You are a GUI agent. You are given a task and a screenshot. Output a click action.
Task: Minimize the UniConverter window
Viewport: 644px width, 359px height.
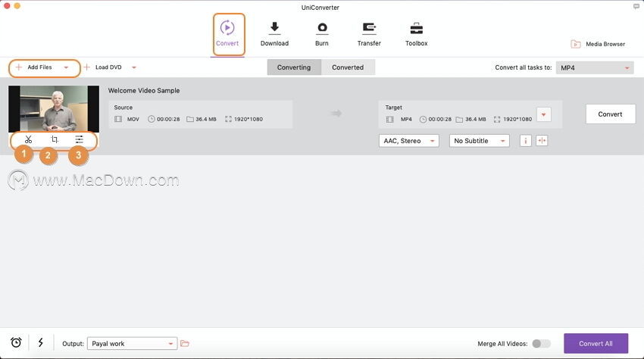pyautogui.click(x=17, y=6)
